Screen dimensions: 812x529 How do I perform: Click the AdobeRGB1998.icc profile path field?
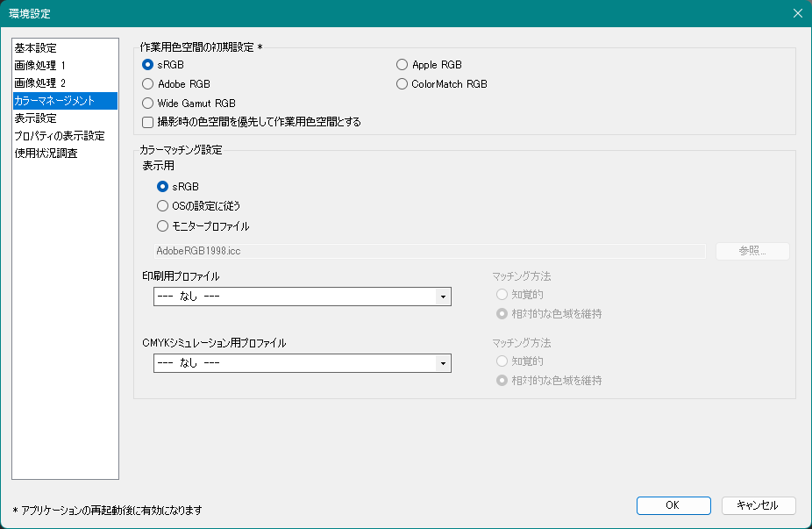pos(430,251)
